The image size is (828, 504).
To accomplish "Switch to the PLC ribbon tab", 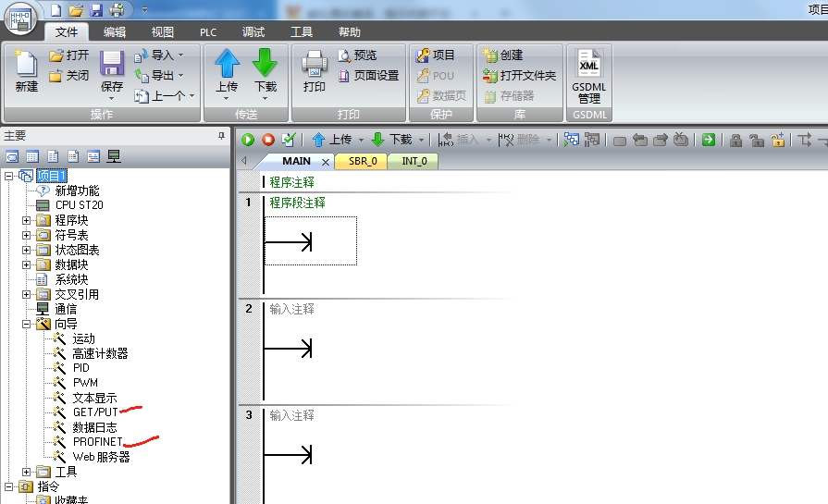I will [x=206, y=31].
